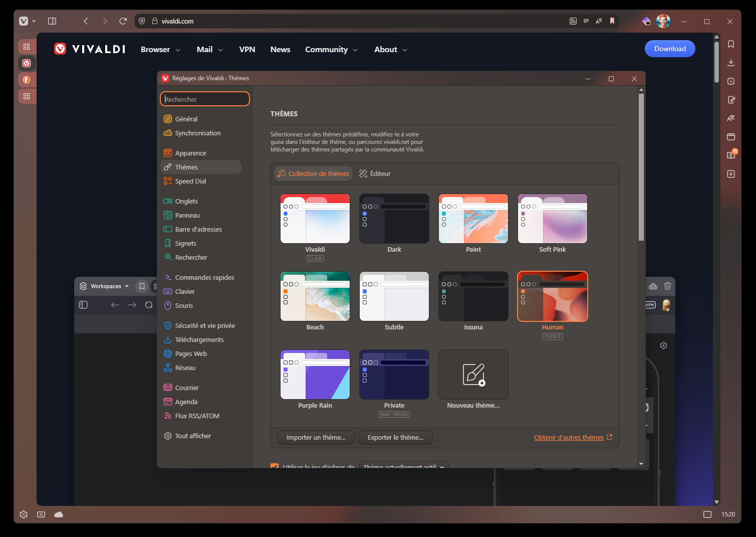Click the translate icon in address bar
This screenshot has height=537, width=756.
point(599,21)
